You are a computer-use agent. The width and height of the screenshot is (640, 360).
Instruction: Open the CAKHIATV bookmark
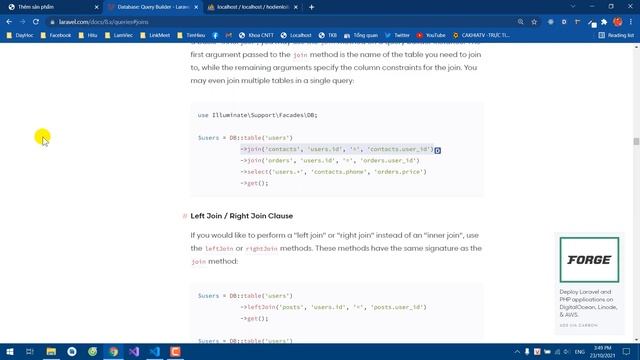(481, 36)
